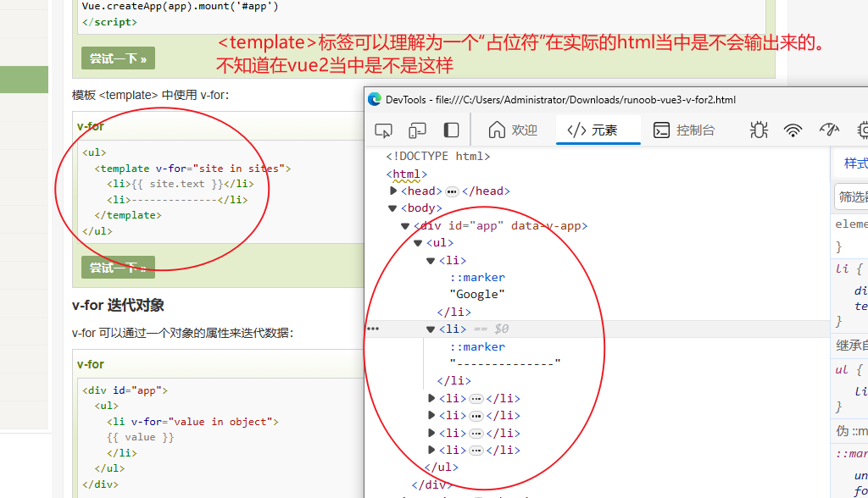Click the li v-for="value in object" code line

coord(192,422)
